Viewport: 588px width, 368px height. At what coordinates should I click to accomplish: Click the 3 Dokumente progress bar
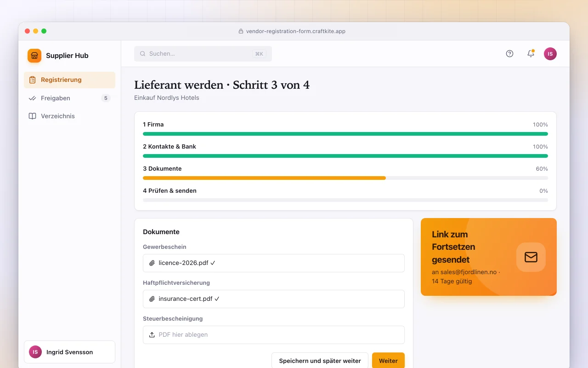pos(345,178)
